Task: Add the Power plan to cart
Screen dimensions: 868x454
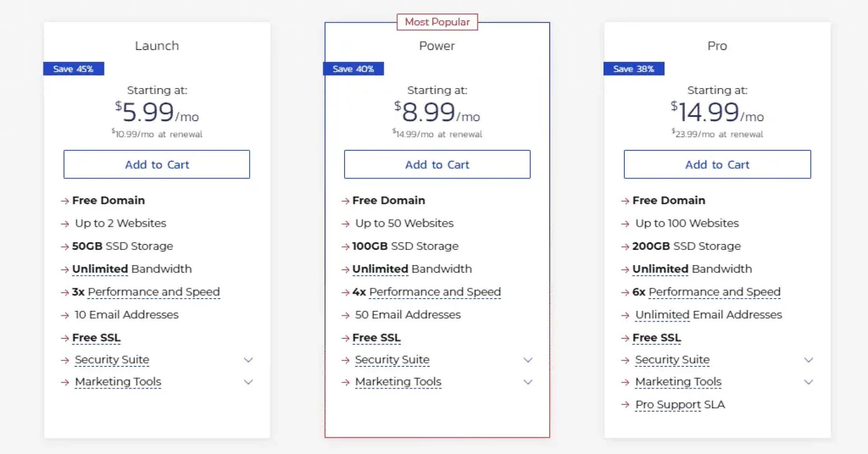Action: pos(437,164)
